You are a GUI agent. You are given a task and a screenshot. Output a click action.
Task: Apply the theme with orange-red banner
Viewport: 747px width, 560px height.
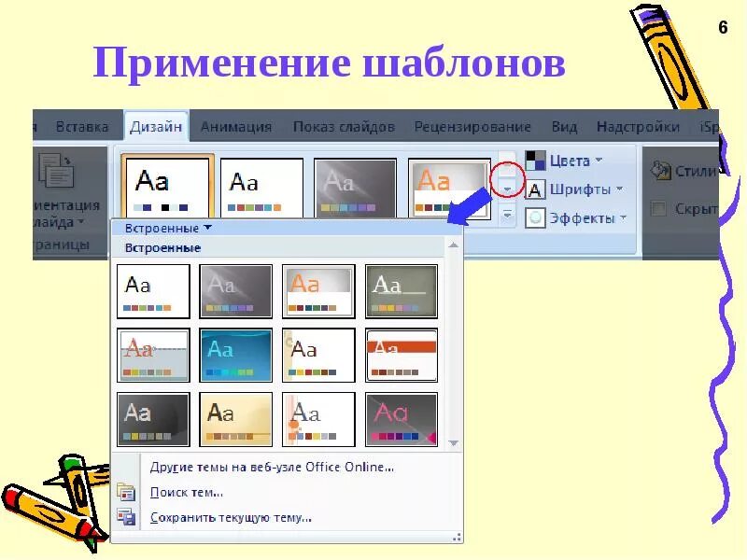[x=402, y=355]
